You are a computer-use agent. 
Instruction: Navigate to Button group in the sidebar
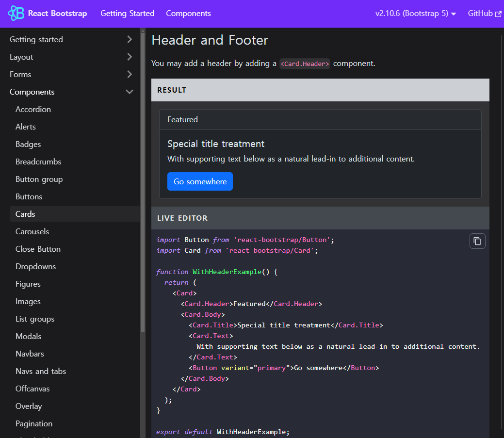pyautogui.click(x=39, y=179)
